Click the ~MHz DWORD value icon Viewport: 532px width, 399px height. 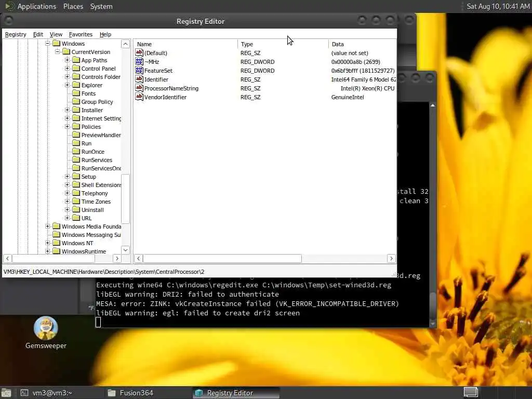click(x=139, y=61)
